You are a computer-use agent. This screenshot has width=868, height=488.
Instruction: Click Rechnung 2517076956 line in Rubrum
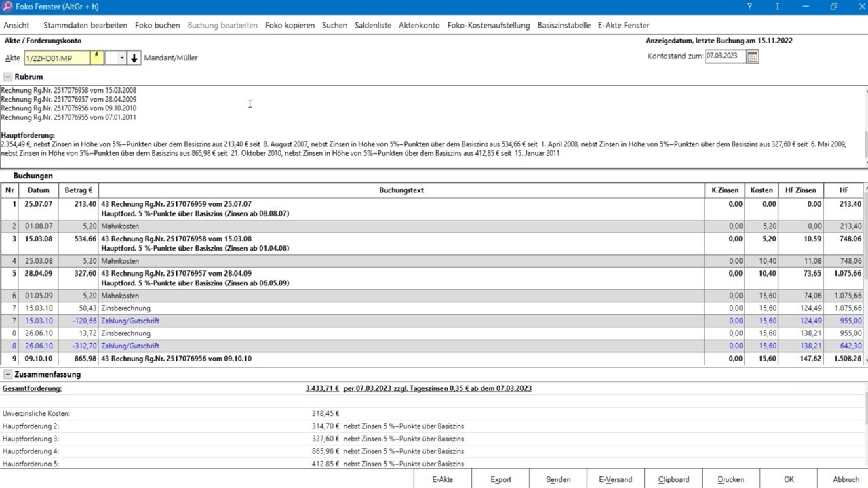tap(68, 108)
